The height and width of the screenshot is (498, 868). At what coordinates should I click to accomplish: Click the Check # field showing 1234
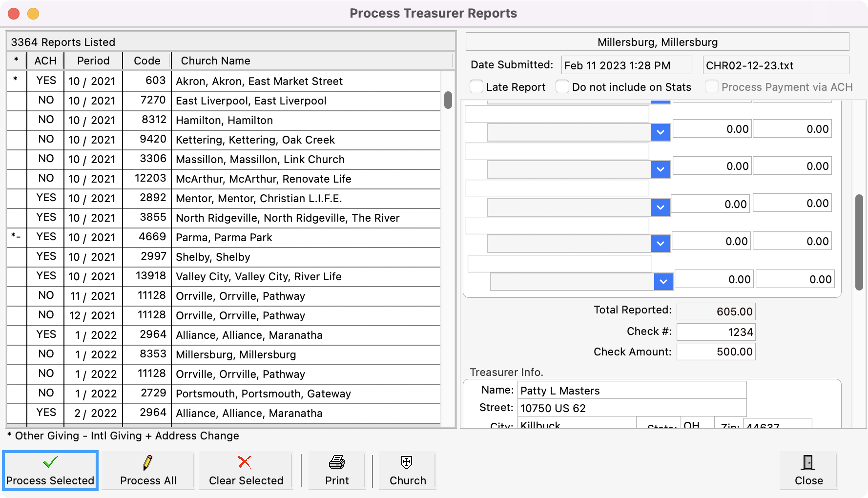716,332
